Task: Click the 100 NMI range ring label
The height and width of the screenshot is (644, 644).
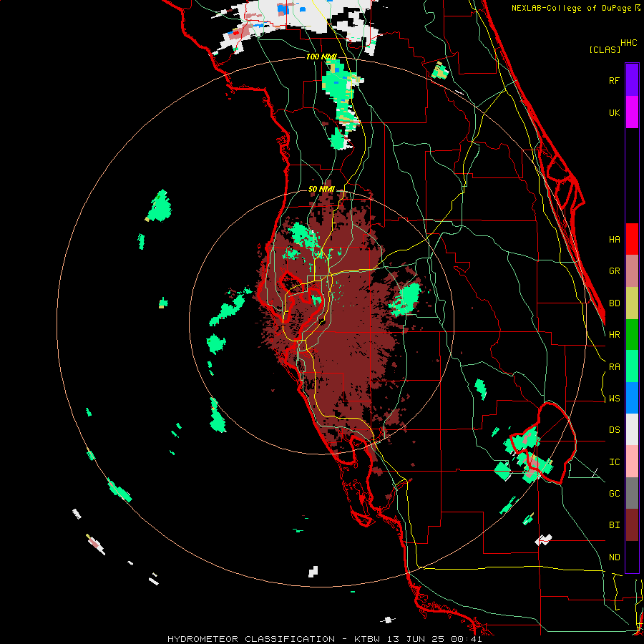Action: click(321, 57)
